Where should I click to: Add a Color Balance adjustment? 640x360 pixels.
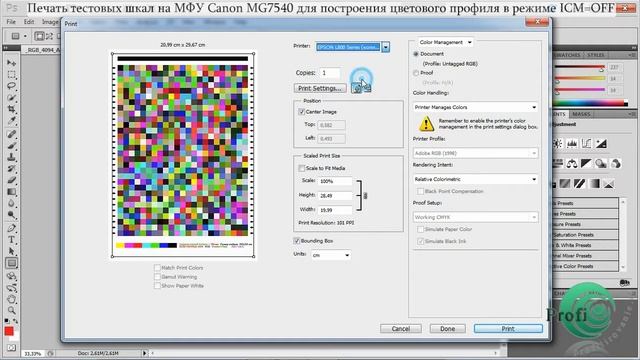[572, 164]
